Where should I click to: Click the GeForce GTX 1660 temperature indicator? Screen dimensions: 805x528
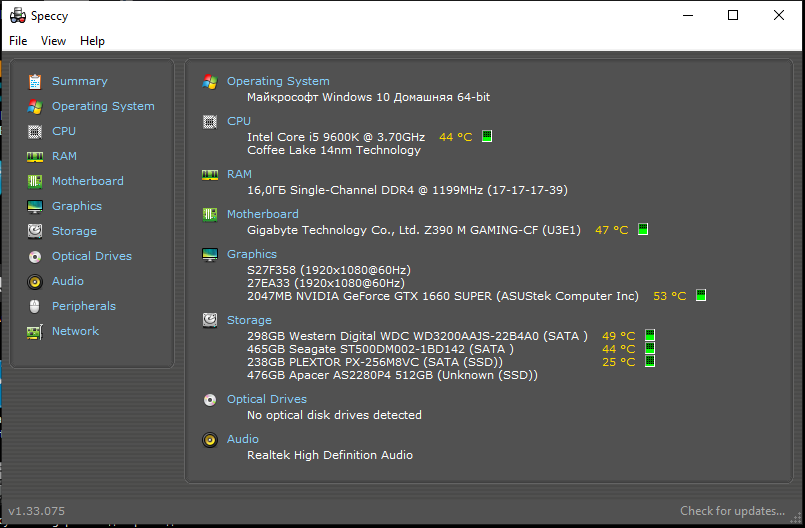[x=701, y=295]
